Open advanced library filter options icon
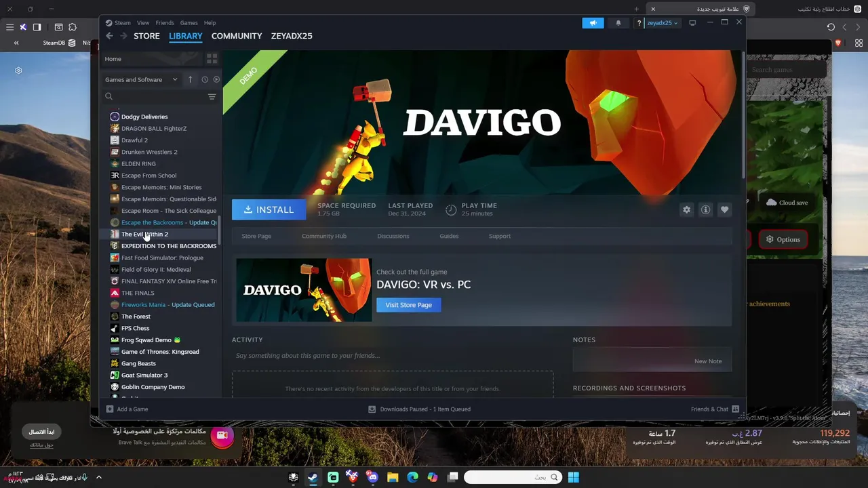 point(212,97)
